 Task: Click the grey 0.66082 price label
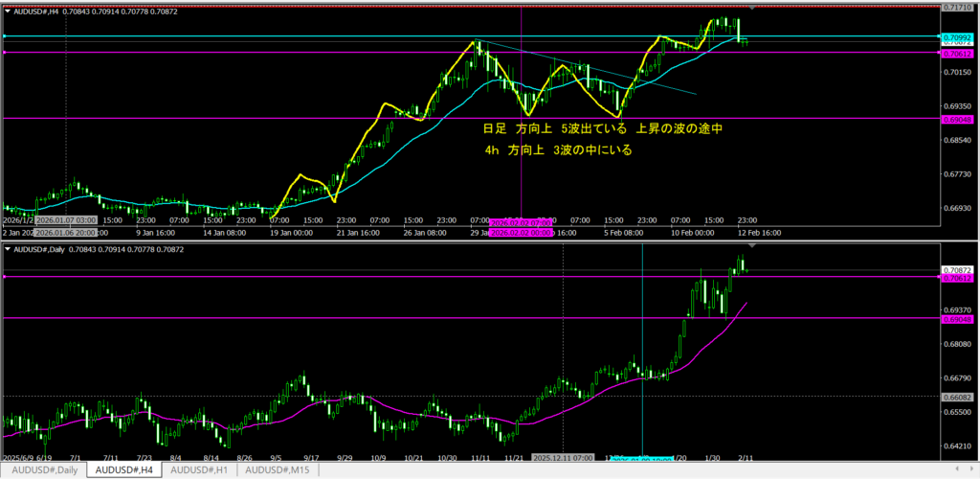coord(957,396)
